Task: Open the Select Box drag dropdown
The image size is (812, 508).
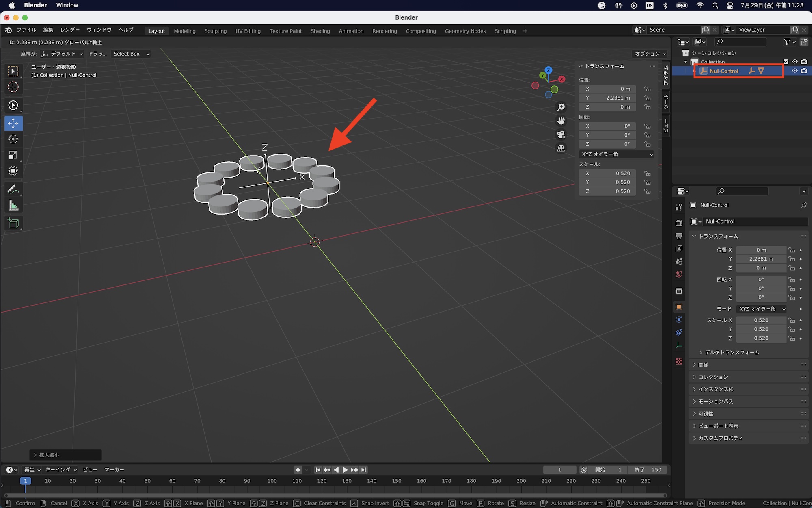Action: click(x=131, y=54)
